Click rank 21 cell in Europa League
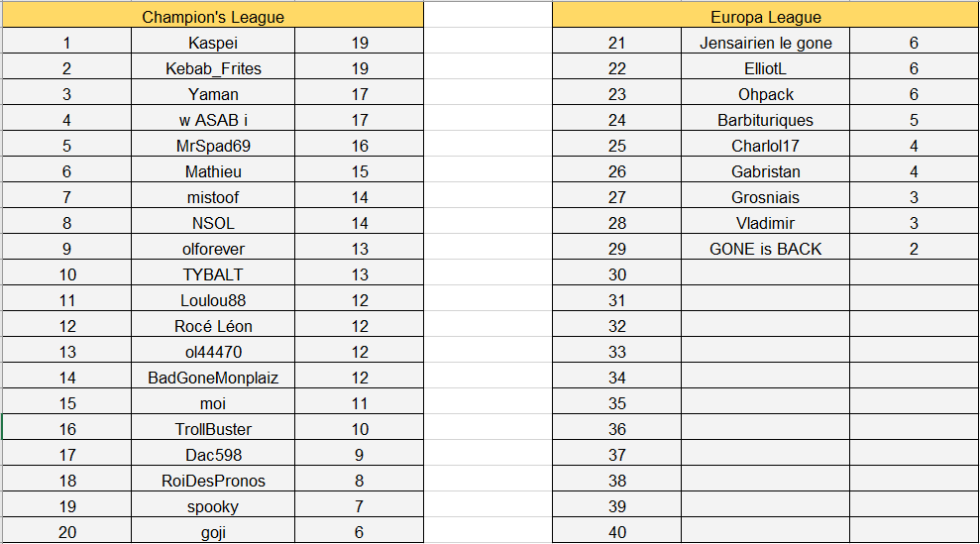980x544 pixels. 616,43
